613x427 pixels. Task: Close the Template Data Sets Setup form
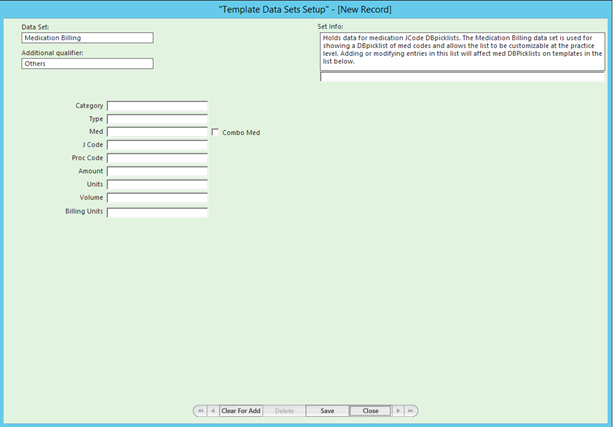pyautogui.click(x=370, y=411)
